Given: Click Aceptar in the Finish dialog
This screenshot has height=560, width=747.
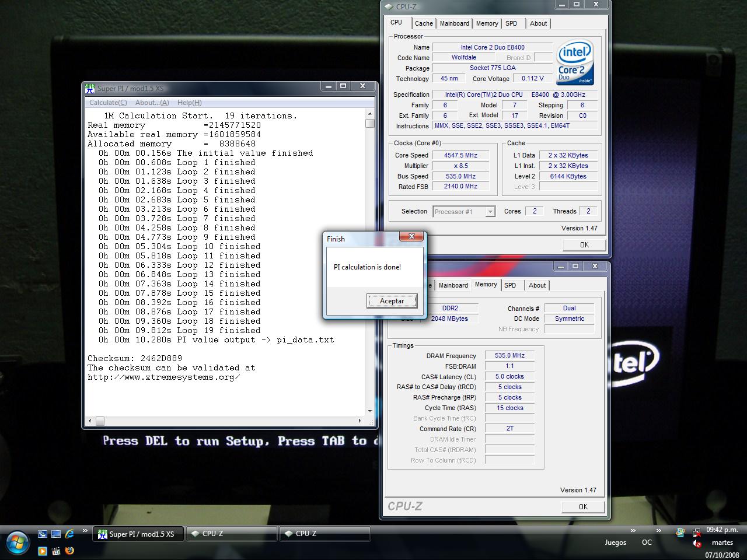Looking at the screenshot, I should pyautogui.click(x=392, y=301).
